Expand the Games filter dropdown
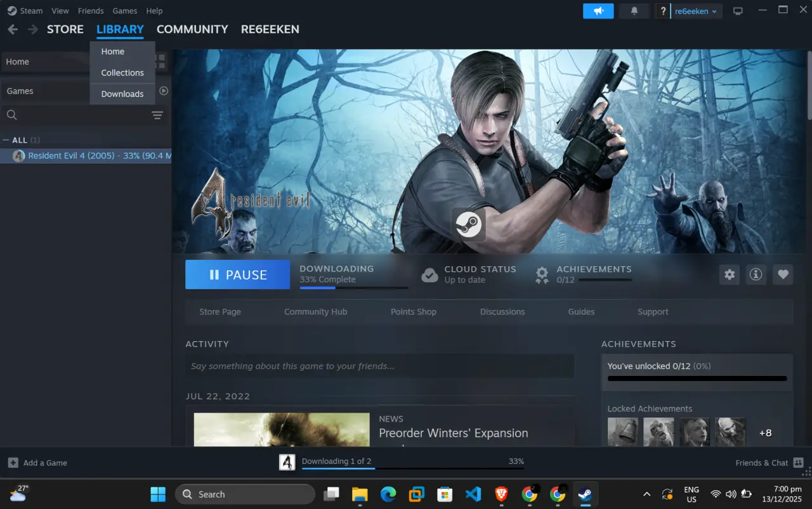 click(x=44, y=91)
